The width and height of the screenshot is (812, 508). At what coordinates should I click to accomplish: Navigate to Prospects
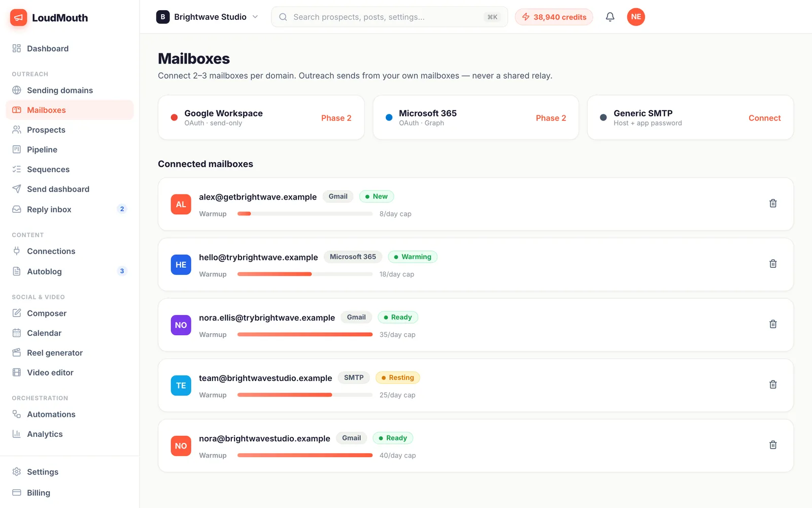(70, 130)
